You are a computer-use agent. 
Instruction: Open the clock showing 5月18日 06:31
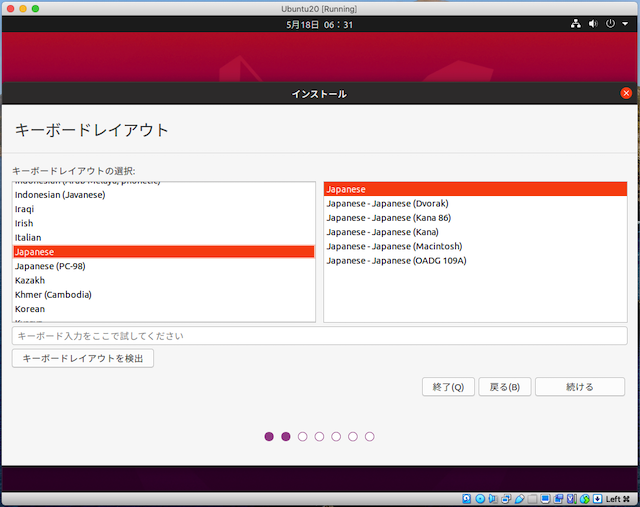pyautogui.click(x=319, y=24)
